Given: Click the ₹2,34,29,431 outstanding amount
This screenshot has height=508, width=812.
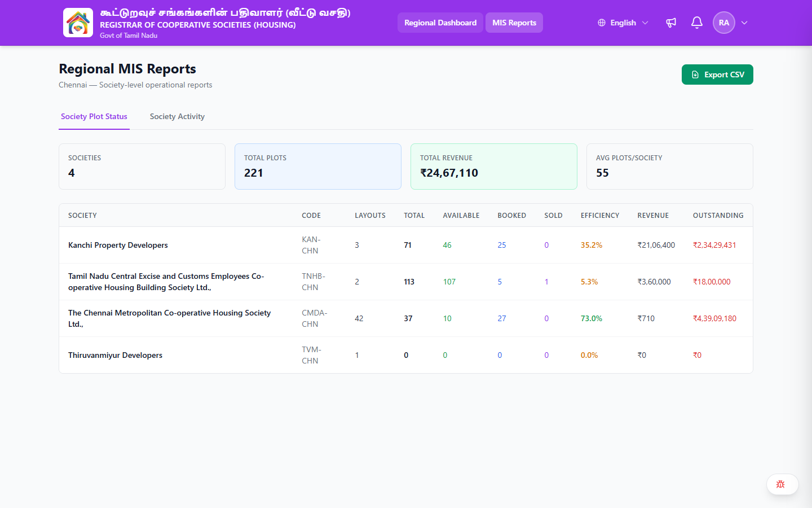Looking at the screenshot, I should (714, 245).
